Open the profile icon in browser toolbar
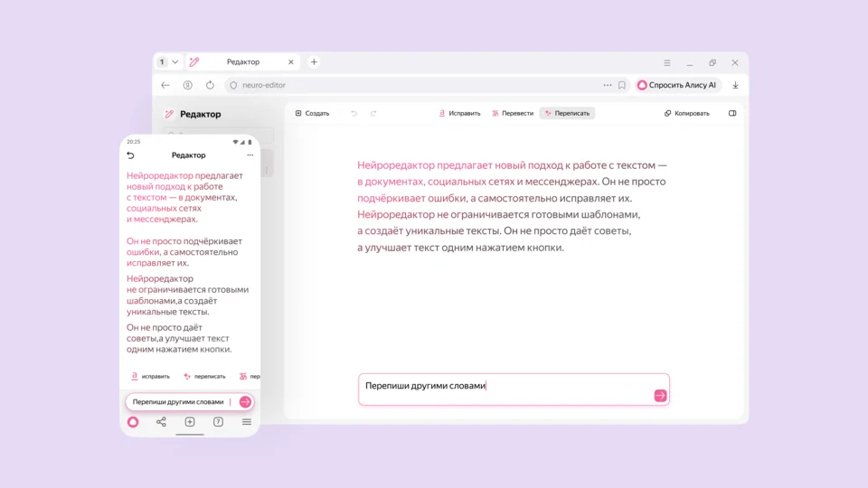 pyautogui.click(x=188, y=85)
